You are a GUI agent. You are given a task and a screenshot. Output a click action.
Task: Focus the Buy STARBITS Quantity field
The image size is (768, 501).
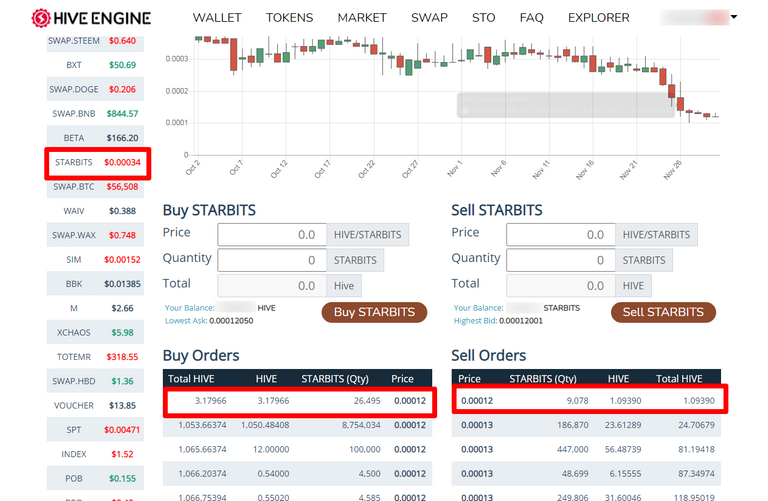click(272, 260)
